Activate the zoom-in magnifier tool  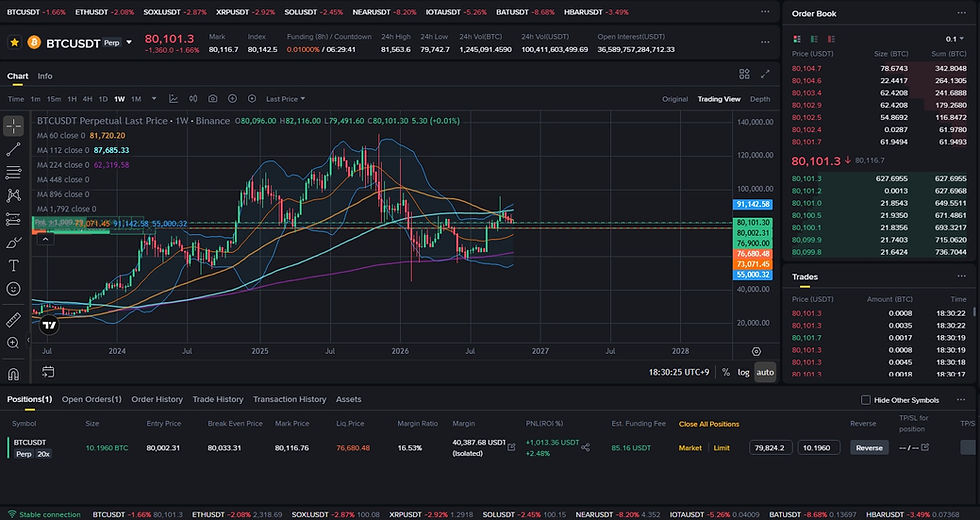click(x=13, y=342)
